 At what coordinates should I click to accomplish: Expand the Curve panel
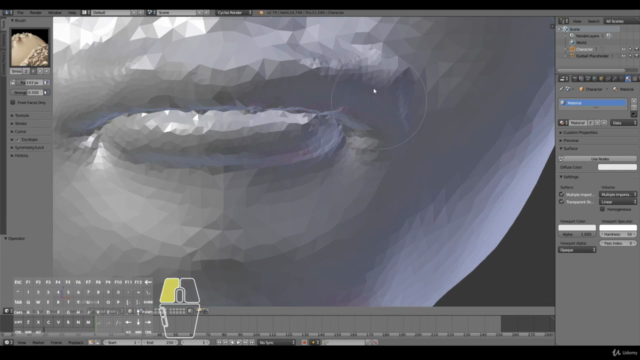[19, 131]
